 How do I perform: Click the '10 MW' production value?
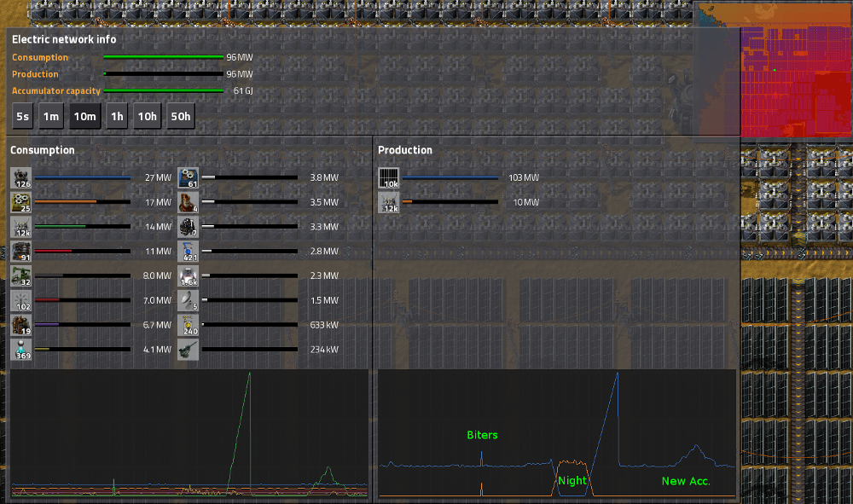click(526, 202)
